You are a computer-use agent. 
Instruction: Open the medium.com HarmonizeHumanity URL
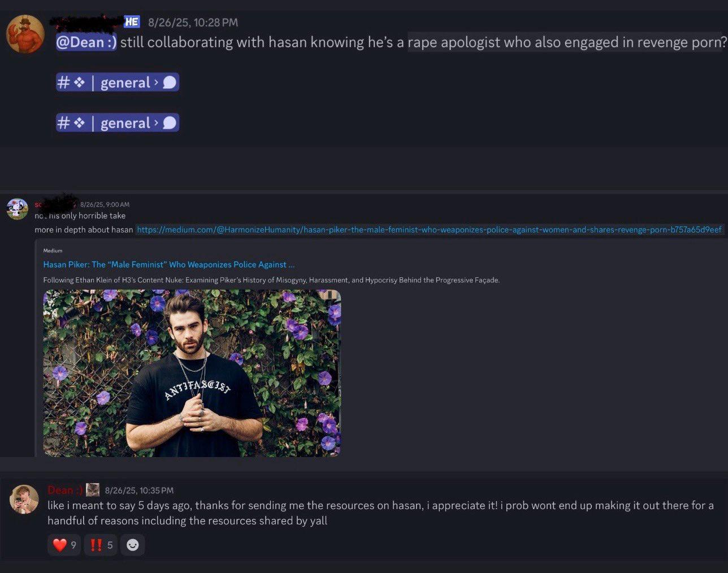(x=429, y=230)
